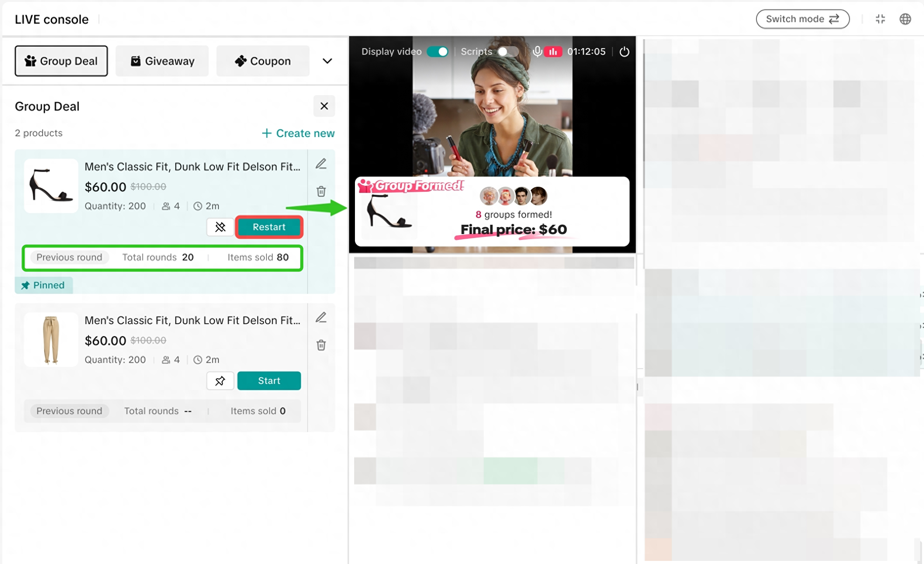The width and height of the screenshot is (924, 564).
Task: Open the language globe icon
Action: 905,19
